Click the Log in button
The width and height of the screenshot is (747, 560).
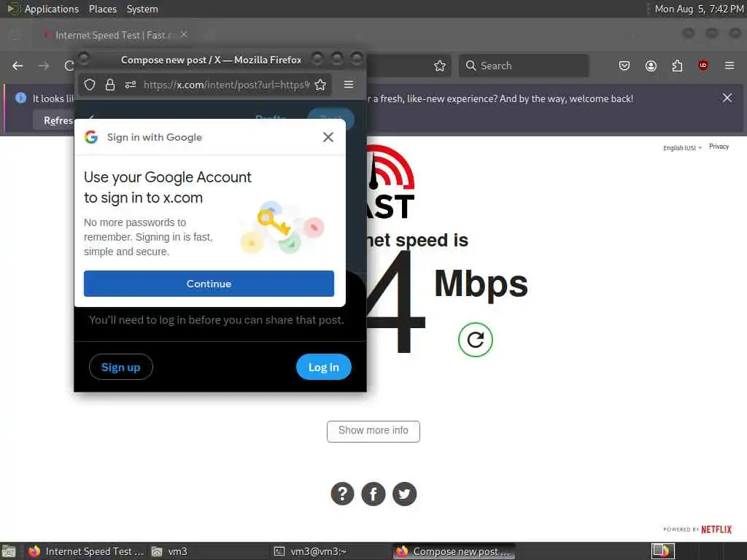323,367
